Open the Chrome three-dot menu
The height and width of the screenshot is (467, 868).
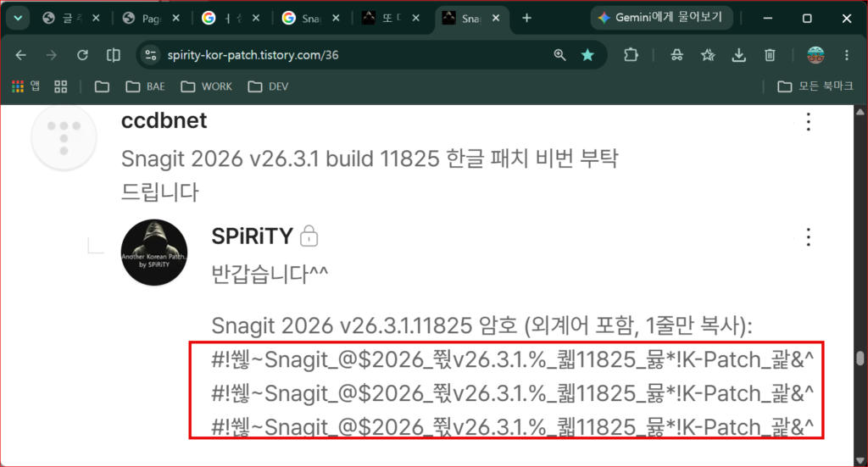(847, 55)
